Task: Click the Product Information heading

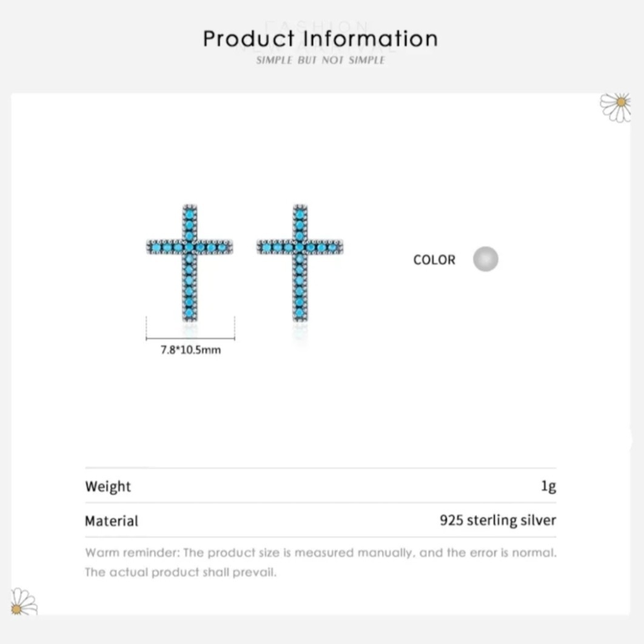Action: pos(320,39)
